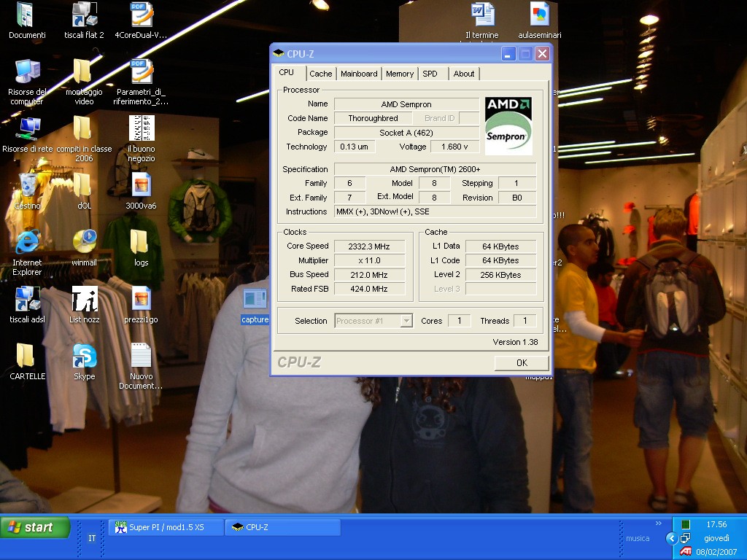
Task: Select the Cestino recycle bin
Action: [27, 191]
